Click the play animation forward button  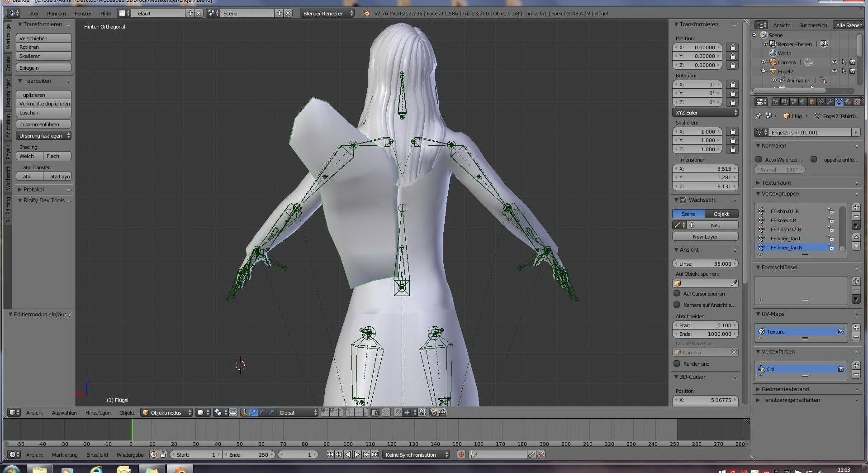(x=357, y=454)
